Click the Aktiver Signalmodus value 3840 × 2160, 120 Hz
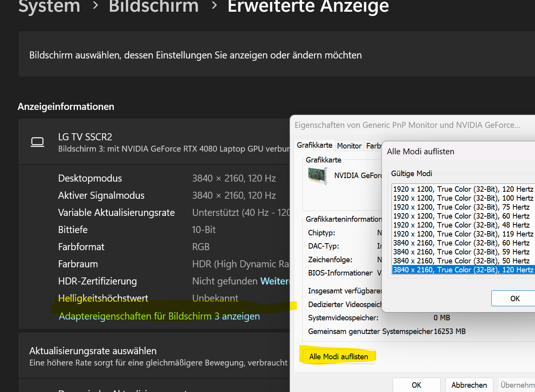The height and width of the screenshot is (392, 535). click(x=234, y=195)
